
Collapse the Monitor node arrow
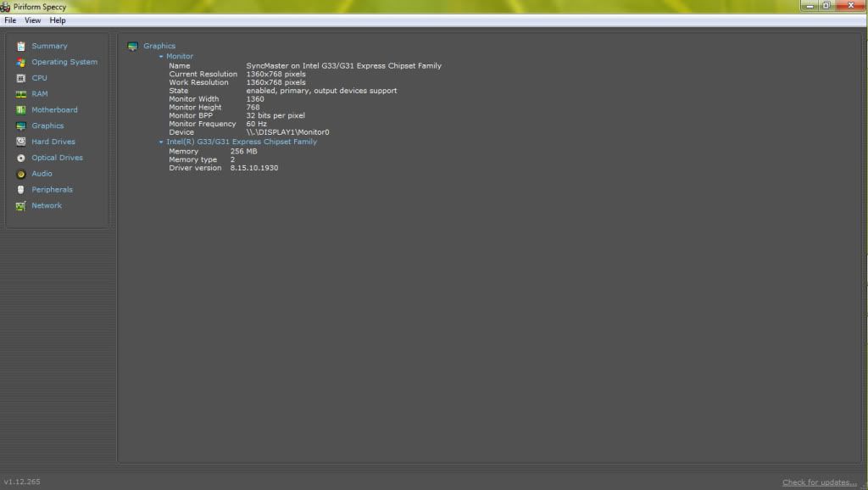(x=161, y=57)
